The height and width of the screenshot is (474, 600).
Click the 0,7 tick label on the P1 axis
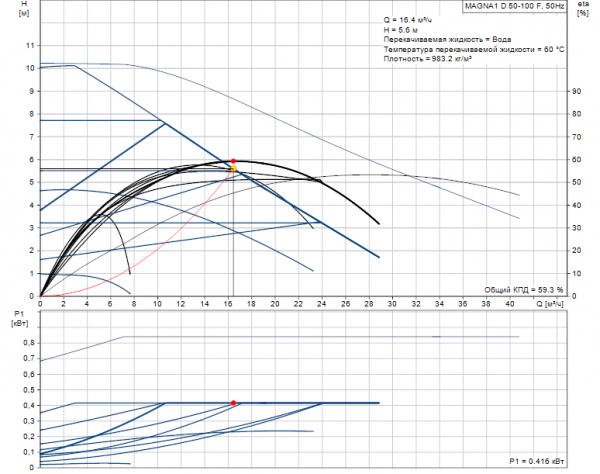coord(29,358)
